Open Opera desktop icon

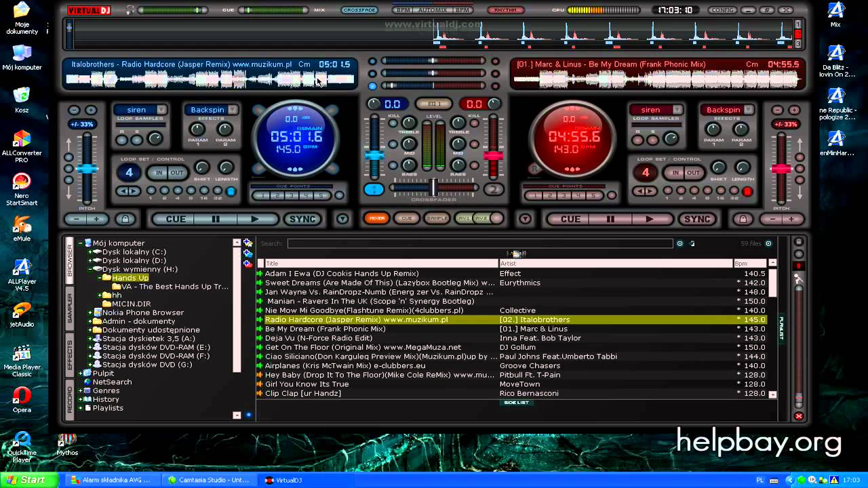click(22, 400)
